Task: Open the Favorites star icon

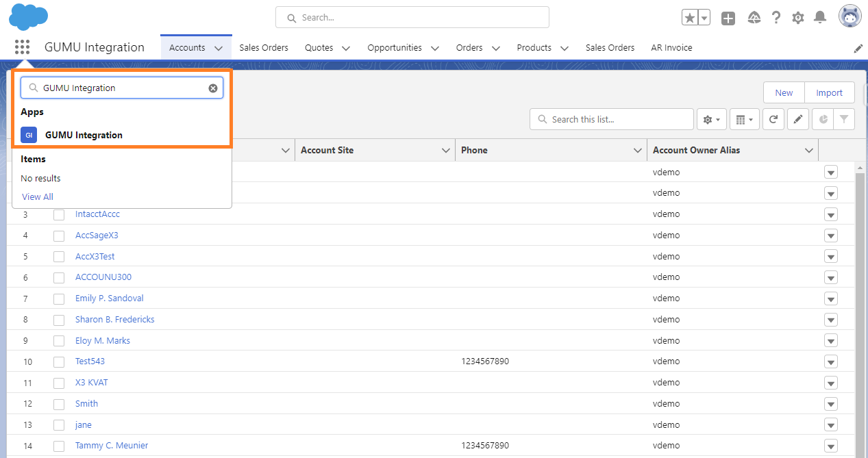Action: (689, 18)
